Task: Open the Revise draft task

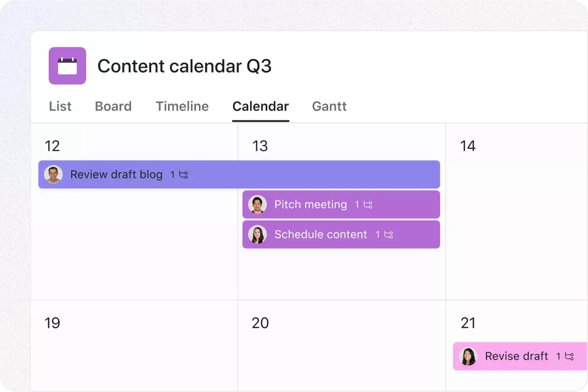Action: coord(516,356)
